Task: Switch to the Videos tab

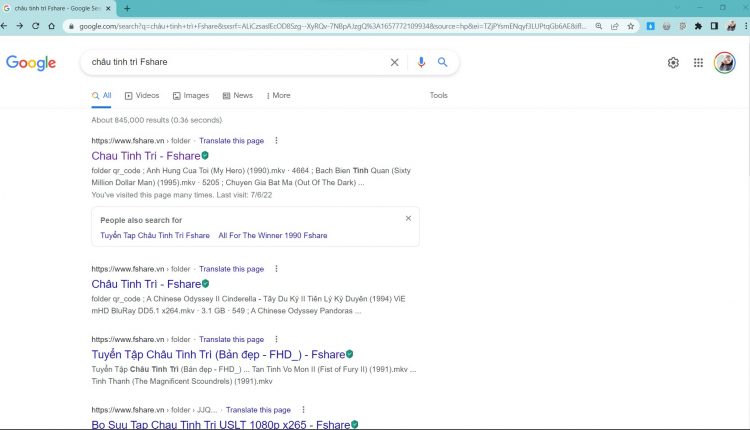Action: pyautogui.click(x=142, y=96)
